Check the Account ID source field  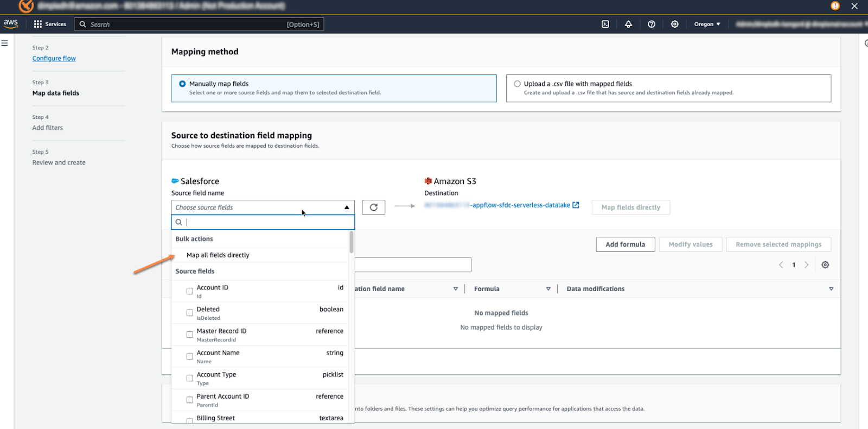tap(190, 291)
